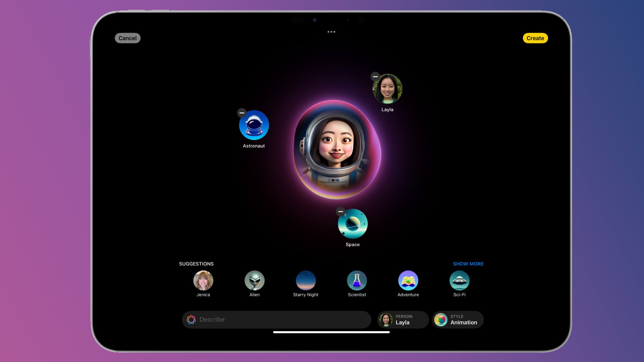Remove the Astronaut element tag

pyautogui.click(x=242, y=113)
